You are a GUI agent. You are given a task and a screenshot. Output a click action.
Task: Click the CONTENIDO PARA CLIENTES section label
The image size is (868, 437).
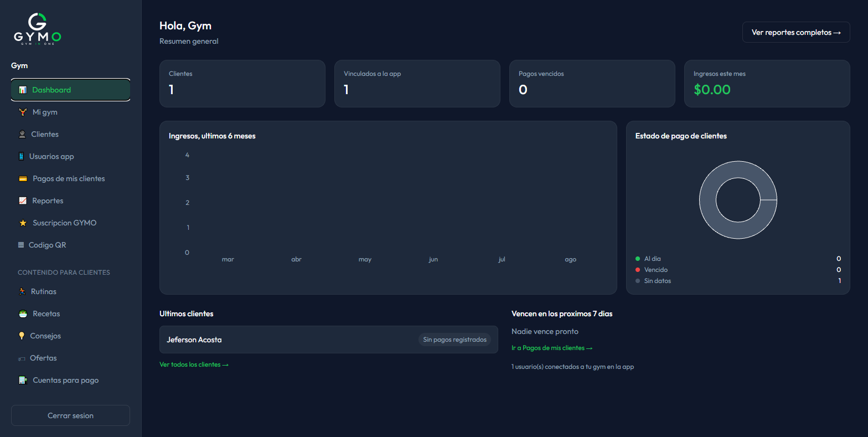tap(64, 273)
